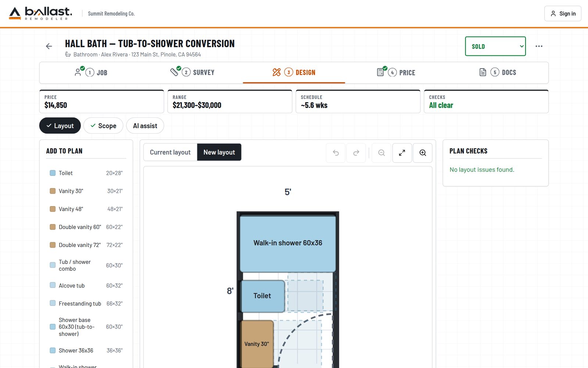Image resolution: width=588 pixels, height=368 pixels.
Task: Click the Summit Remodeling Co. label
Action: pos(111,14)
